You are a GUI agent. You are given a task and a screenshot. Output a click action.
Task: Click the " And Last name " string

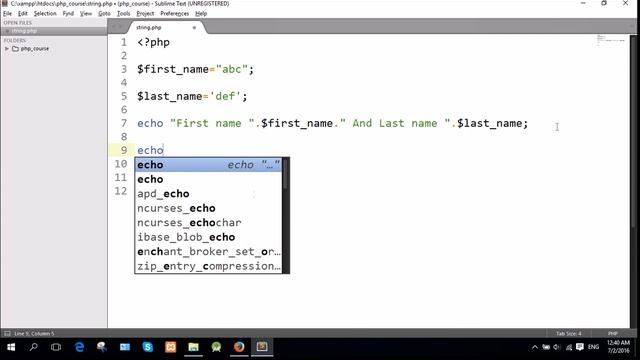(x=395, y=123)
